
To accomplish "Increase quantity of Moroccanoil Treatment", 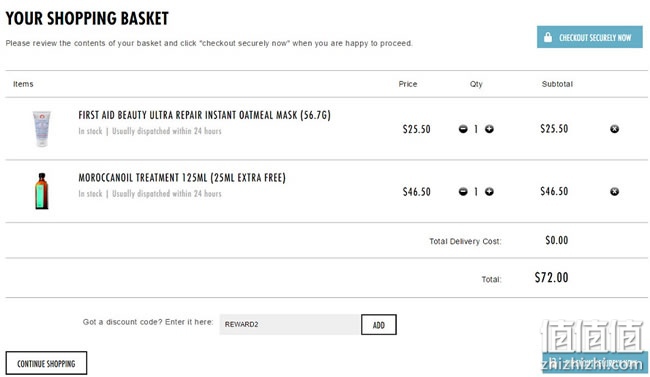I will pos(489,192).
